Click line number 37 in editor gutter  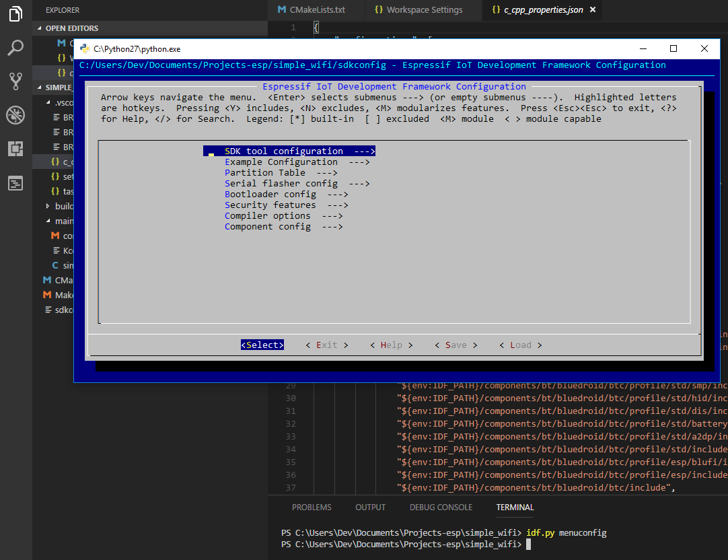(x=291, y=487)
